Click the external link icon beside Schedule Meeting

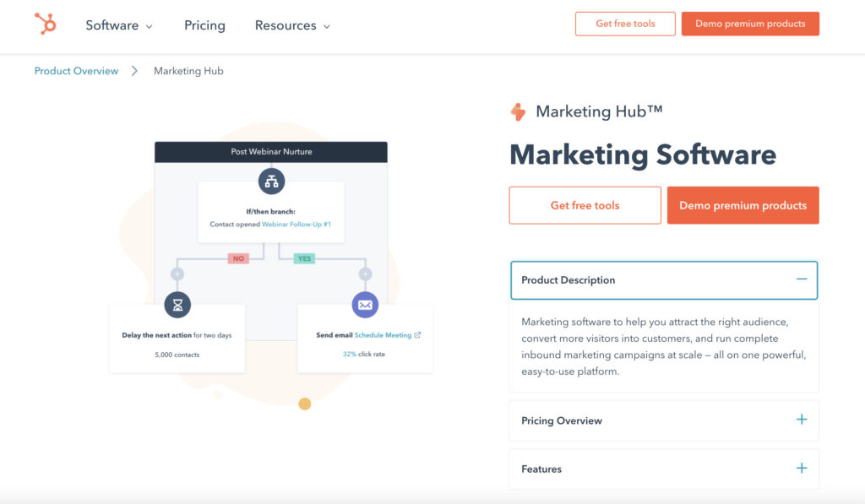pos(417,334)
